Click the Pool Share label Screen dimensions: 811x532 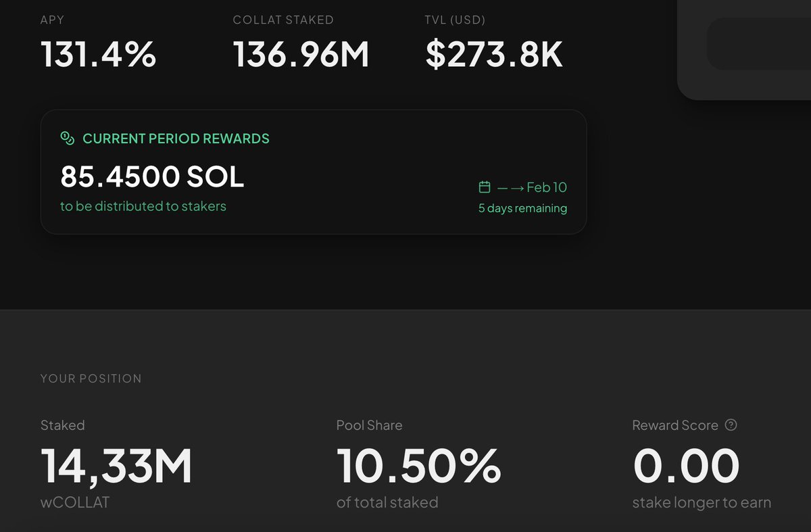tap(369, 425)
